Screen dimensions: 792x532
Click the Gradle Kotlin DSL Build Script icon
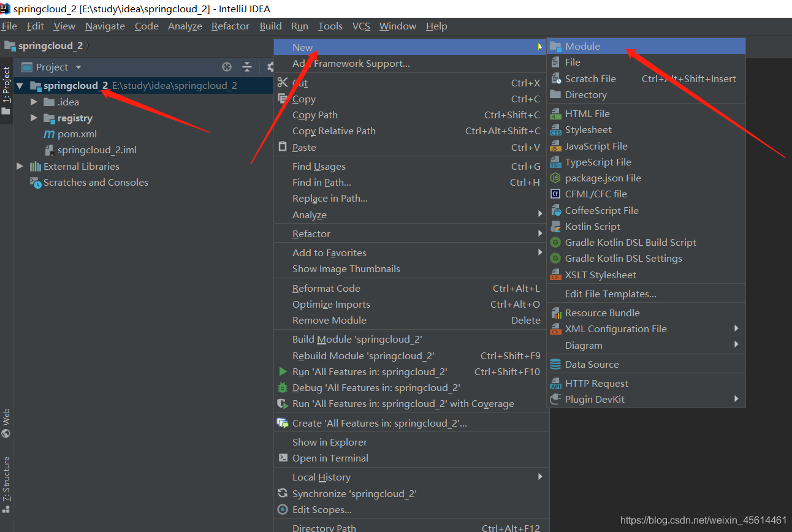pyautogui.click(x=555, y=242)
